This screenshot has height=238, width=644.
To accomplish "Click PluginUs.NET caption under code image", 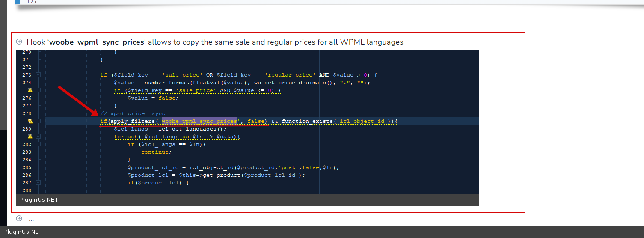I will click(39, 200).
